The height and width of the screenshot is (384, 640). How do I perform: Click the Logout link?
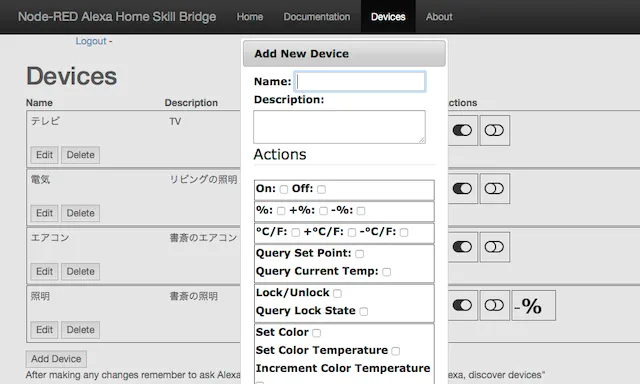pos(91,41)
